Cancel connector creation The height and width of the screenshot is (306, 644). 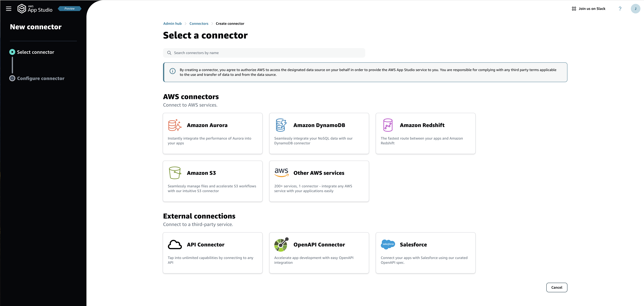point(557,287)
